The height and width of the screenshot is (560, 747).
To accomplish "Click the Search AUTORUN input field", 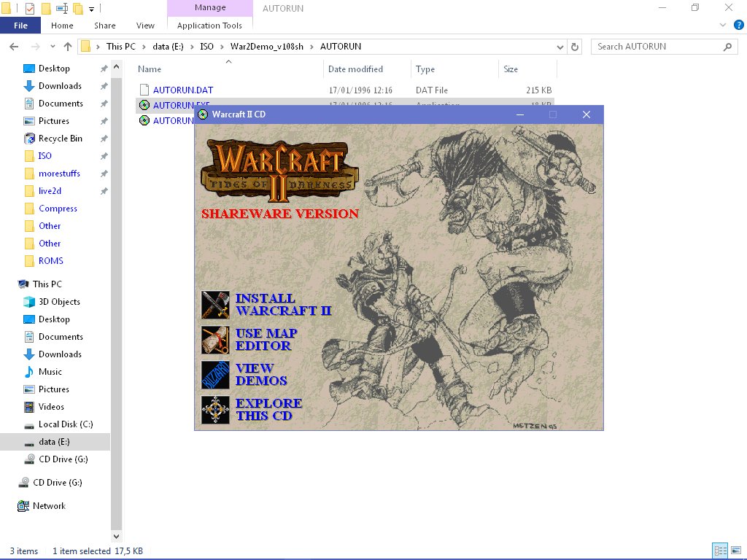I will click(664, 47).
